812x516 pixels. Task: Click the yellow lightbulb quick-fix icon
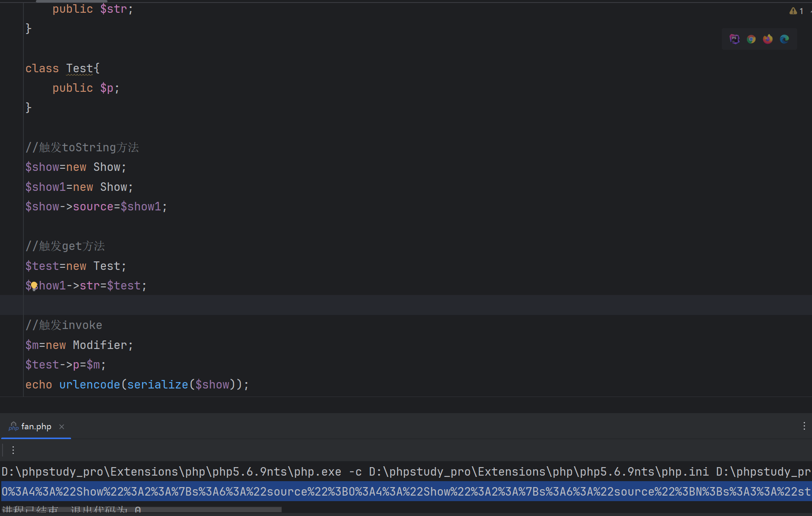[34, 286]
